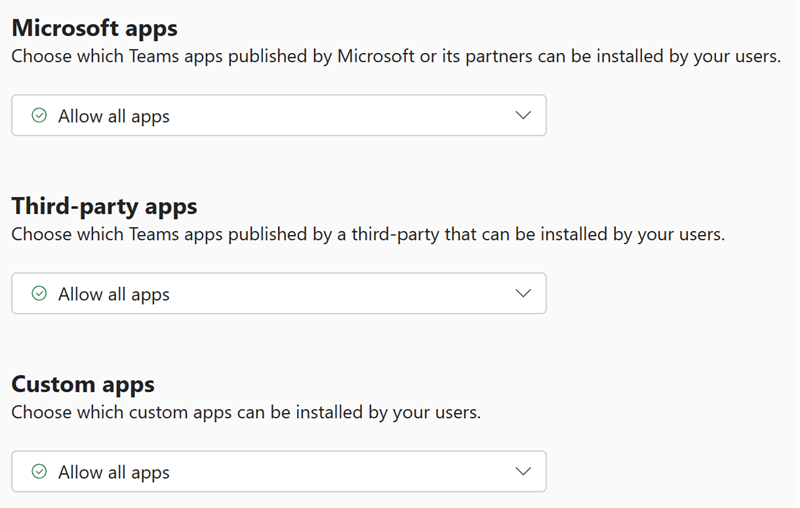Select 'Allow all apps' text under Custom apps

(x=114, y=472)
